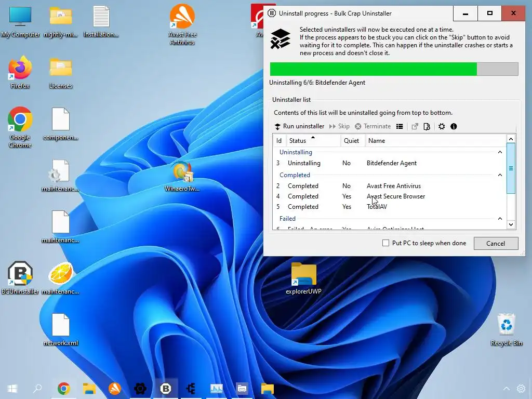This screenshot has height=399, width=532.
Task: Select Google Chrome desktop shortcut
Action: point(20,127)
